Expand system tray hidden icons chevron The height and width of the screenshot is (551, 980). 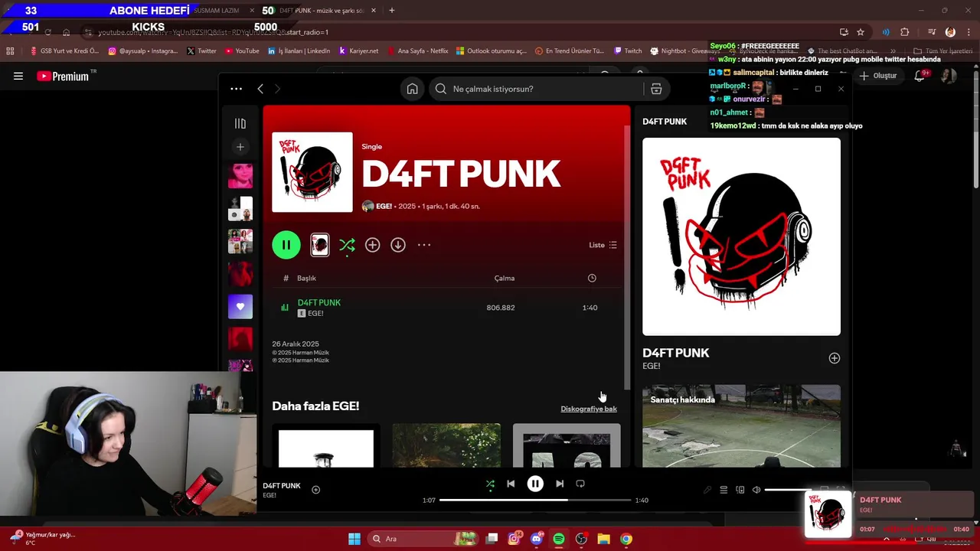coord(887,539)
